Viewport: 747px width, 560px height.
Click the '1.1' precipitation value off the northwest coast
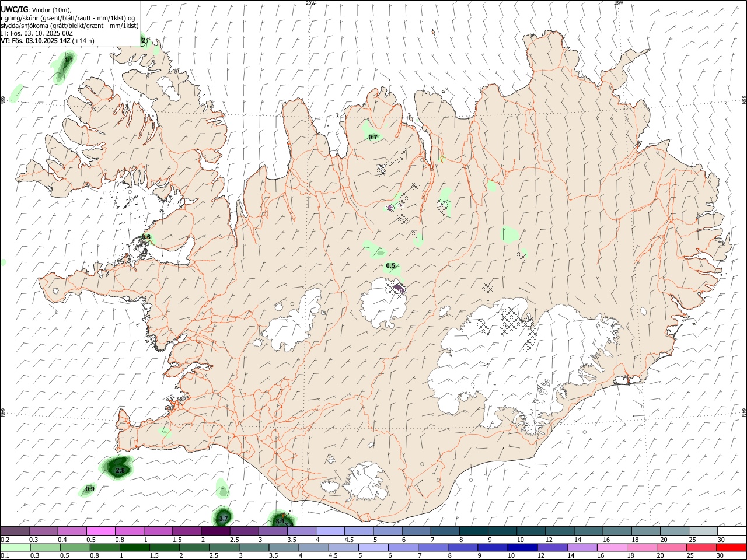tap(69, 60)
